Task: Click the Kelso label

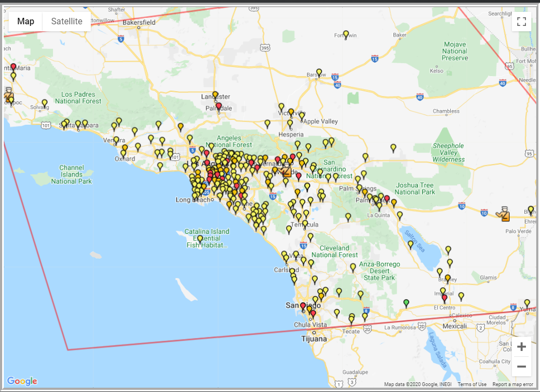Action: click(436, 71)
